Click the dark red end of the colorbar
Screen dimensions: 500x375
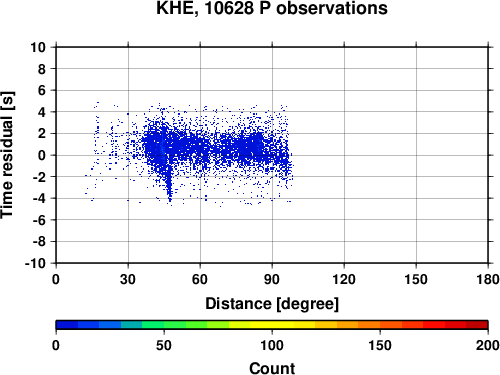[x=477, y=325]
